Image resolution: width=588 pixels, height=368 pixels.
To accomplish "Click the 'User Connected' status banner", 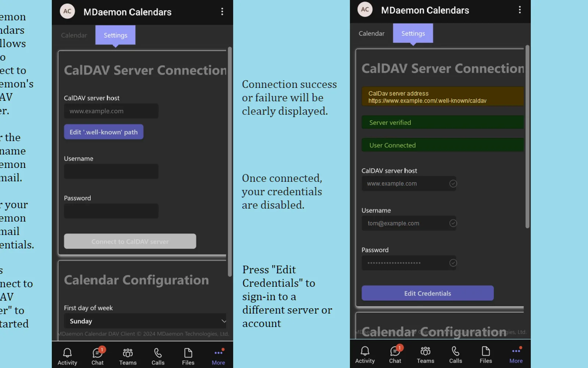I will tap(442, 145).
